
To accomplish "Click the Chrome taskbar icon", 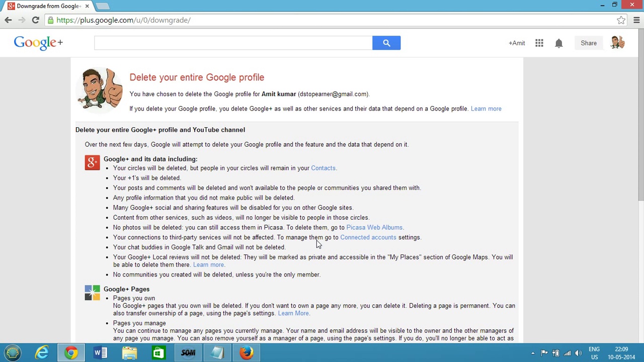I will pyautogui.click(x=71, y=353).
